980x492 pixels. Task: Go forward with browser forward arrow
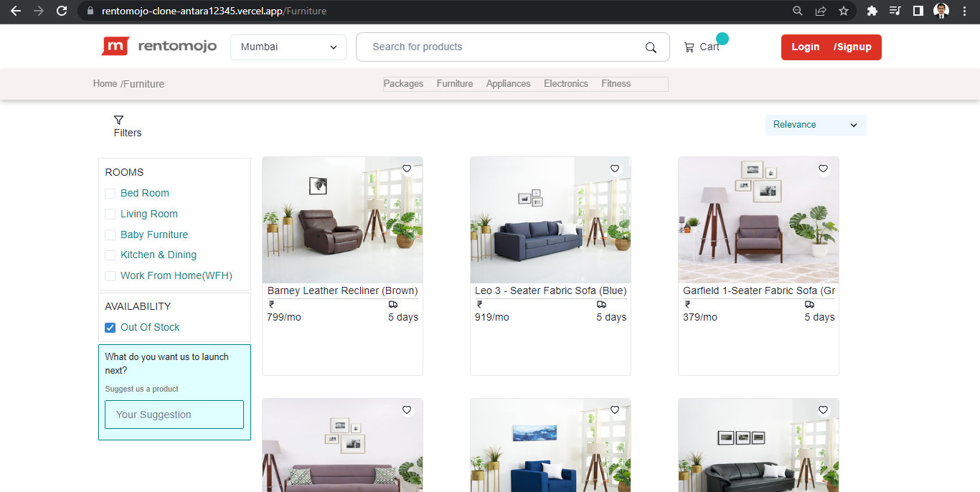click(x=39, y=11)
